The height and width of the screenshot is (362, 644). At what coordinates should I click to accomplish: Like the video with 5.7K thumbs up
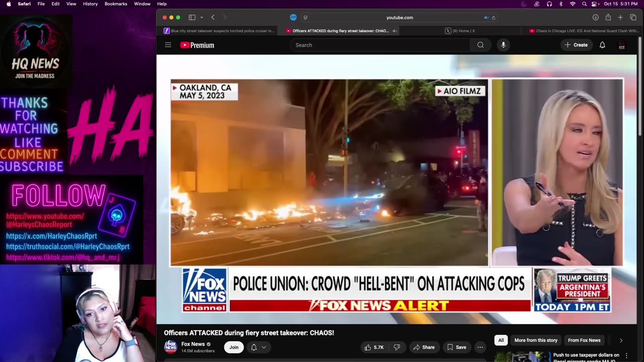tap(374, 347)
